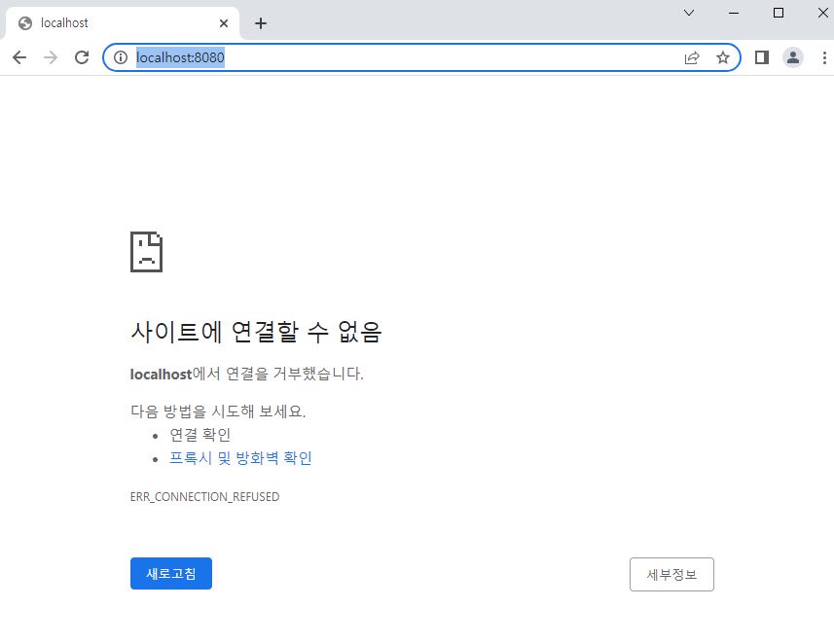This screenshot has height=644, width=834.
Task: Close the localhost tab
Action: click(224, 23)
